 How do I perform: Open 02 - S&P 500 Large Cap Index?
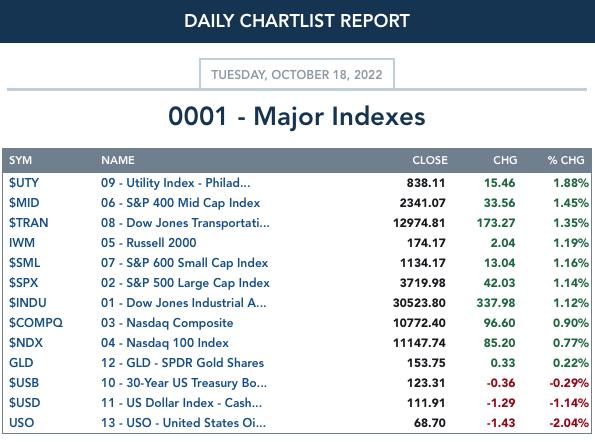[185, 283]
